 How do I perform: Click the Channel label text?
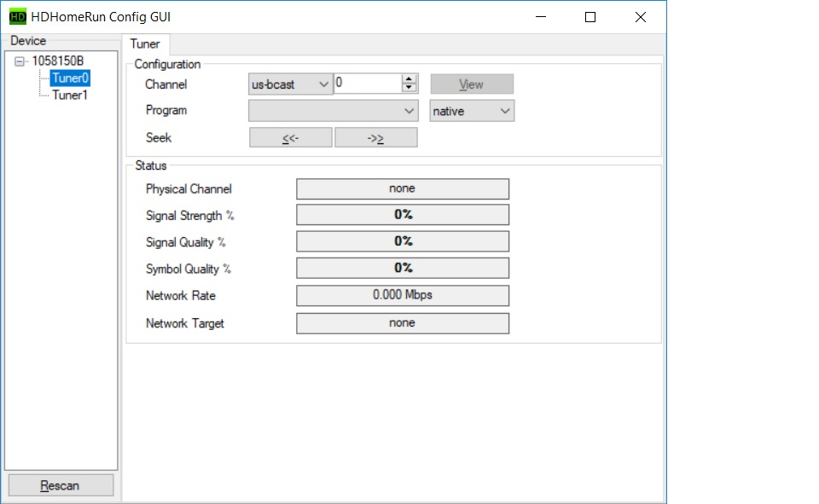click(x=166, y=84)
